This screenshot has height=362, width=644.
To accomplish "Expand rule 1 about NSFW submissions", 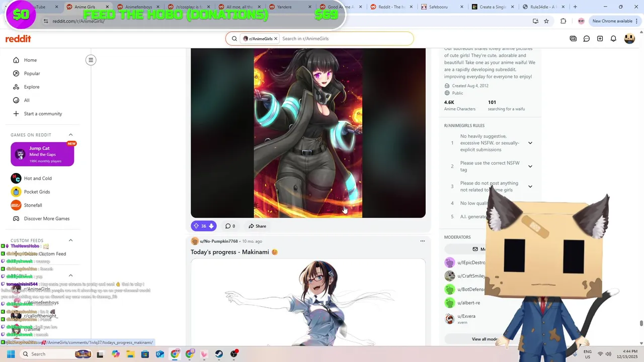I will pyautogui.click(x=530, y=143).
